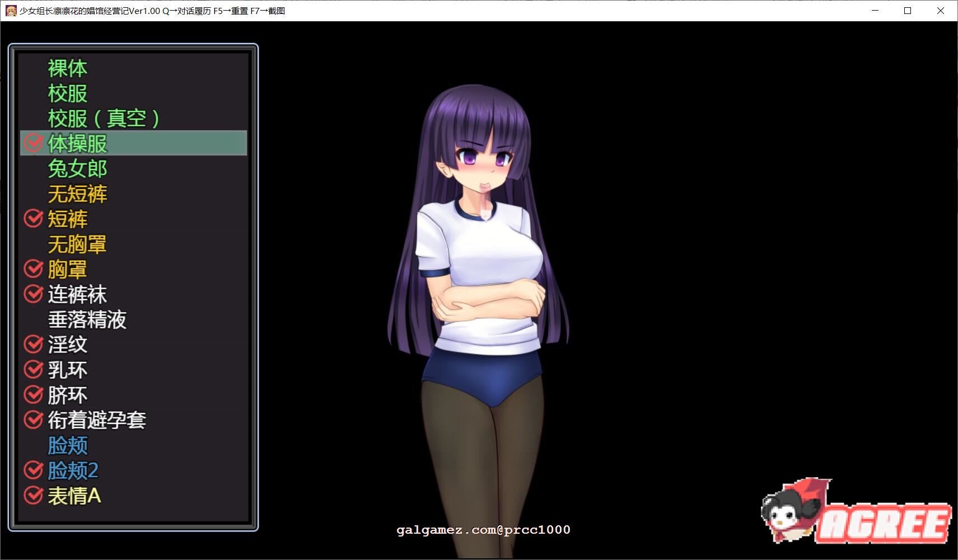Screen dimensions: 958x560
Task: Select the 无胸罩 option
Action: click(x=77, y=244)
